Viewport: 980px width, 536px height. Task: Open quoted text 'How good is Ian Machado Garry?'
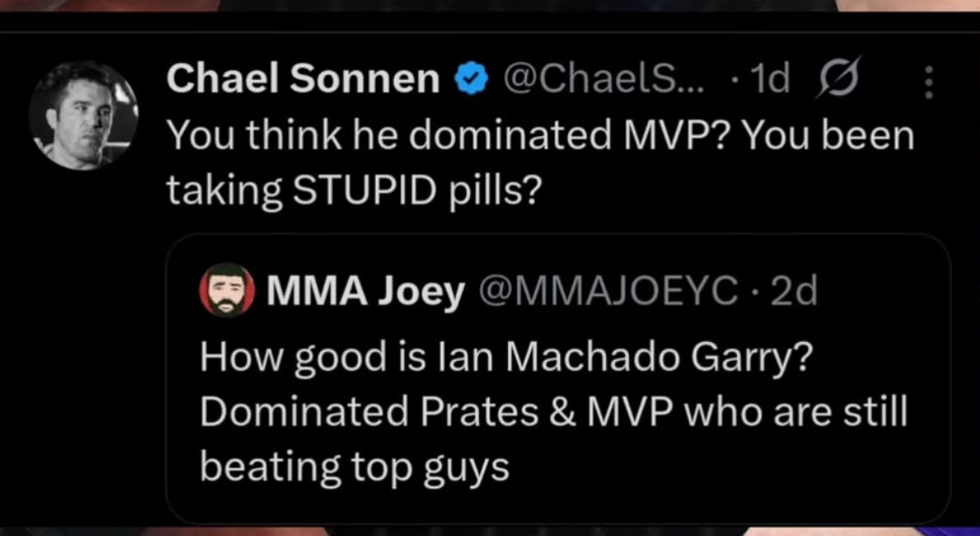tap(506, 358)
